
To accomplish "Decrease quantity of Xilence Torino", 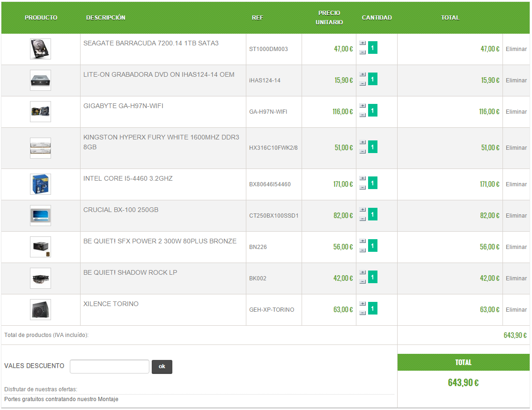I will coord(362,313).
